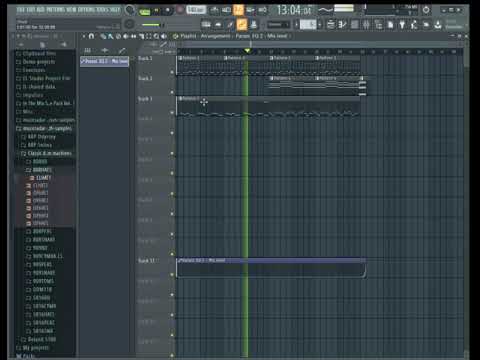Open the Playlist view icon
The height and width of the screenshot is (360, 480).
[x=331, y=24]
